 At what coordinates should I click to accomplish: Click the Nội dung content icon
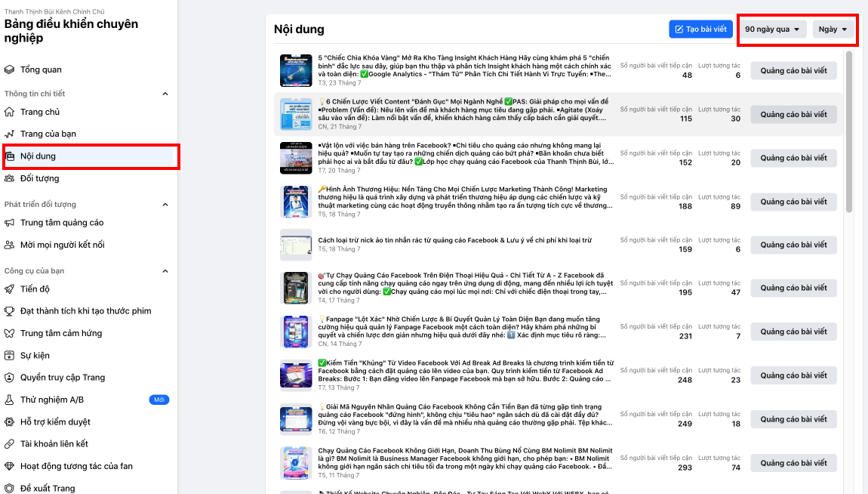coord(9,156)
